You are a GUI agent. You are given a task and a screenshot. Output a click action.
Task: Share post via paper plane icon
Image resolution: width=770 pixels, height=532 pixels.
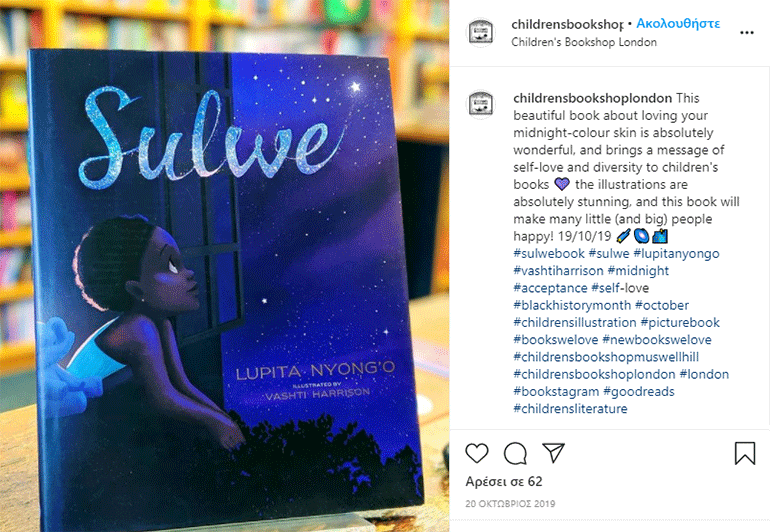coord(553,452)
